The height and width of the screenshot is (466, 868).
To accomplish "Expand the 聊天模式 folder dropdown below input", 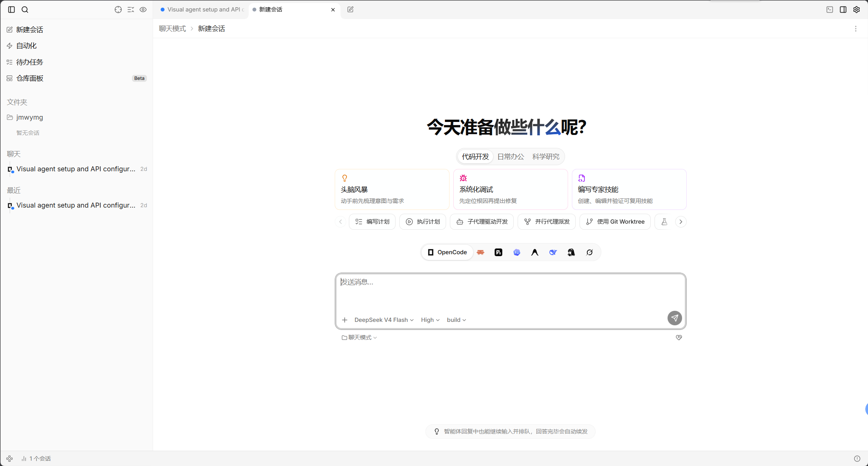I will coord(359,338).
